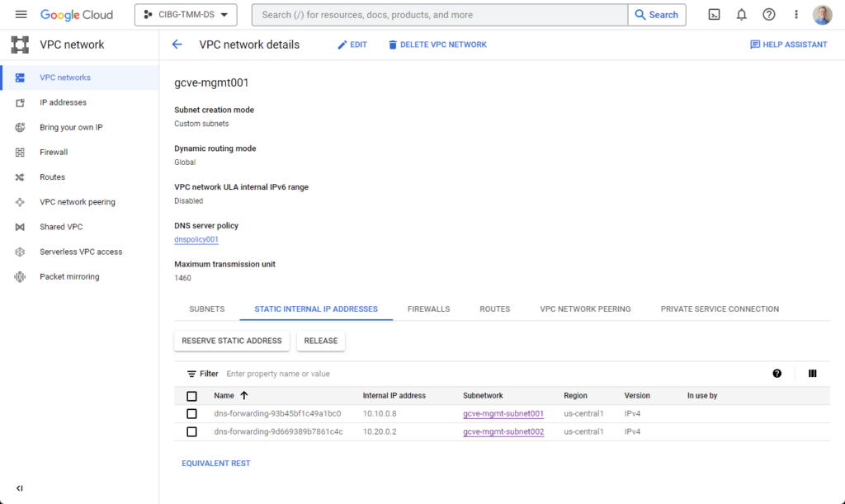845x504 pixels.
Task: Click the VPC network peering icon
Action: pos(20,202)
